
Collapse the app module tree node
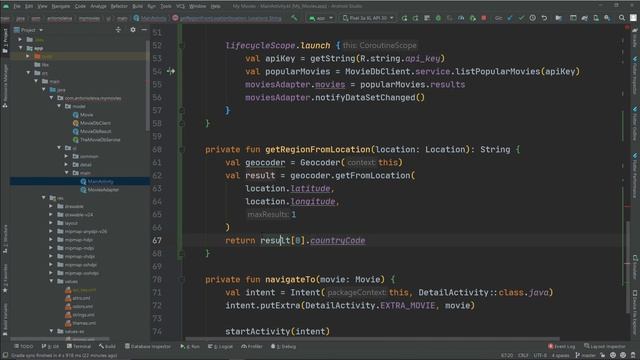(20, 48)
